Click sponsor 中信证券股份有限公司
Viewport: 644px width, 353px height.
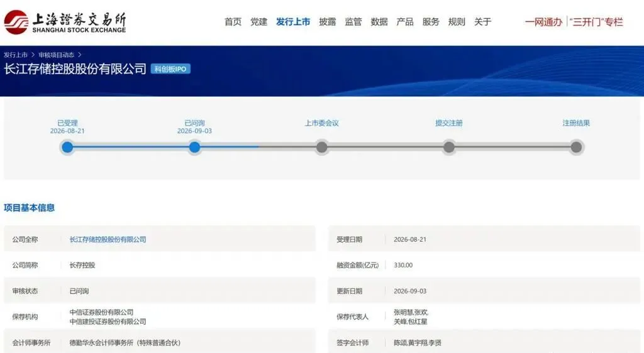click(101, 312)
